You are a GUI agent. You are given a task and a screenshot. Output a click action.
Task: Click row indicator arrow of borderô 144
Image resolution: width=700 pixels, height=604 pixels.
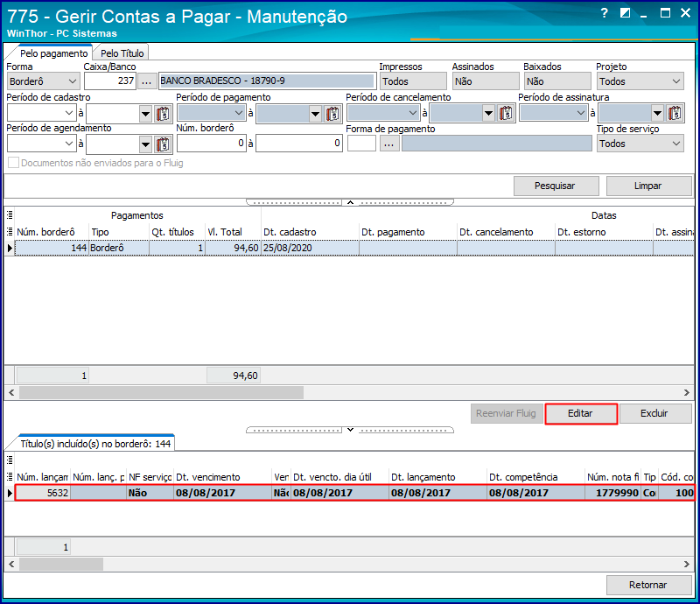10,248
